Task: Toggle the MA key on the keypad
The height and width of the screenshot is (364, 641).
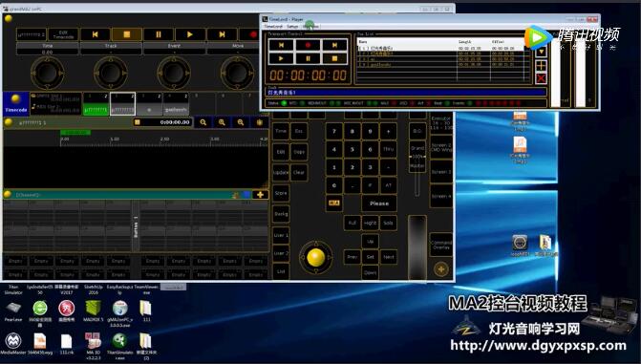Action: point(334,203)
